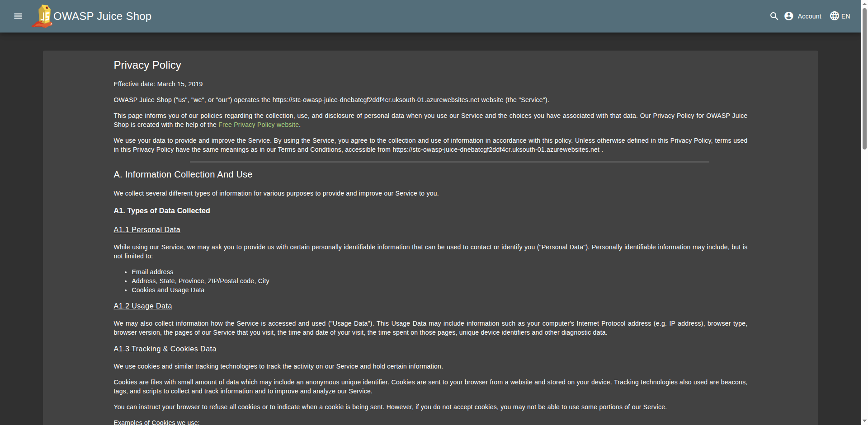Click the A1.3 Tracking & Cookies Data heading
The height and width of the screenshot is (425, 868).
click(165, 349)
